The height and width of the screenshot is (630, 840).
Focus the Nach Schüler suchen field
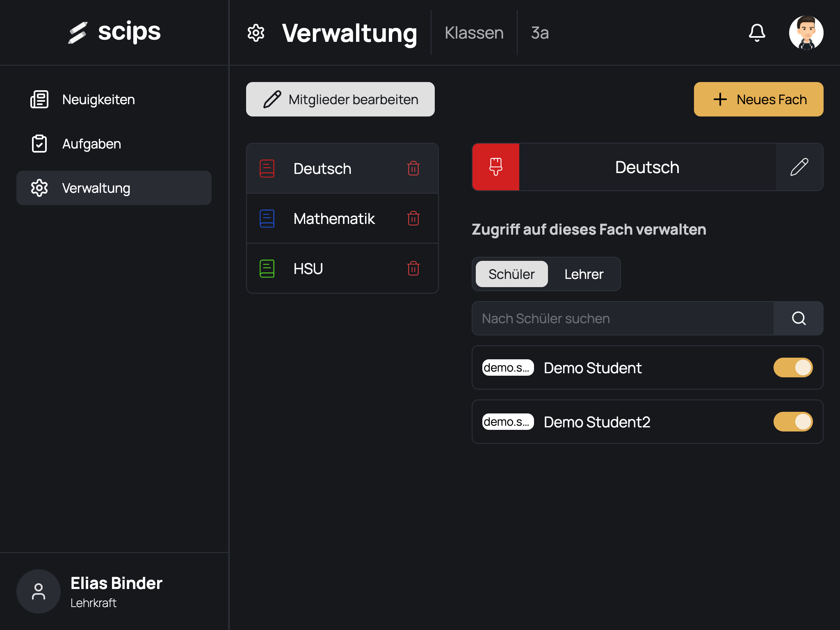point(622,319)
